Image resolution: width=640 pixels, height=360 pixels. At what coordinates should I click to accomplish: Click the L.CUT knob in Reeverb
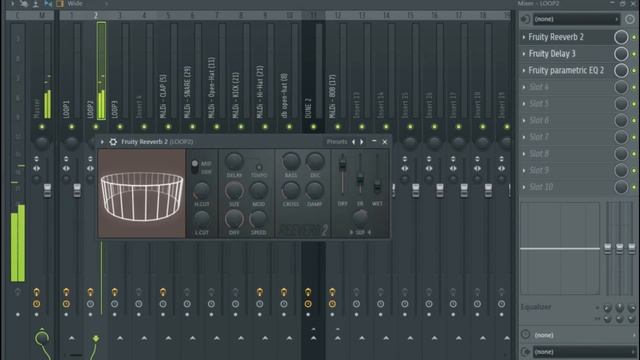[x=202, y=219]
